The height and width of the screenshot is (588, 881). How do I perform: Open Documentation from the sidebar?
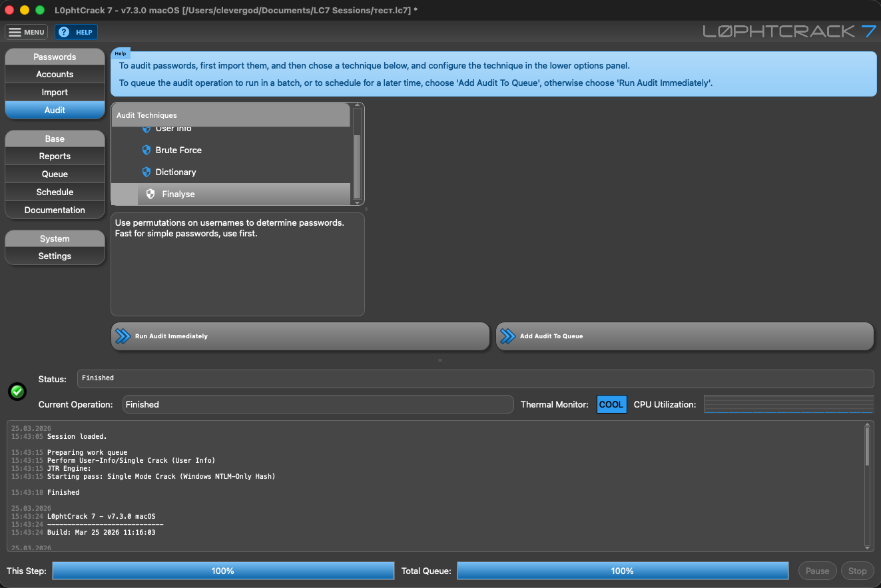tap(55, 210)
